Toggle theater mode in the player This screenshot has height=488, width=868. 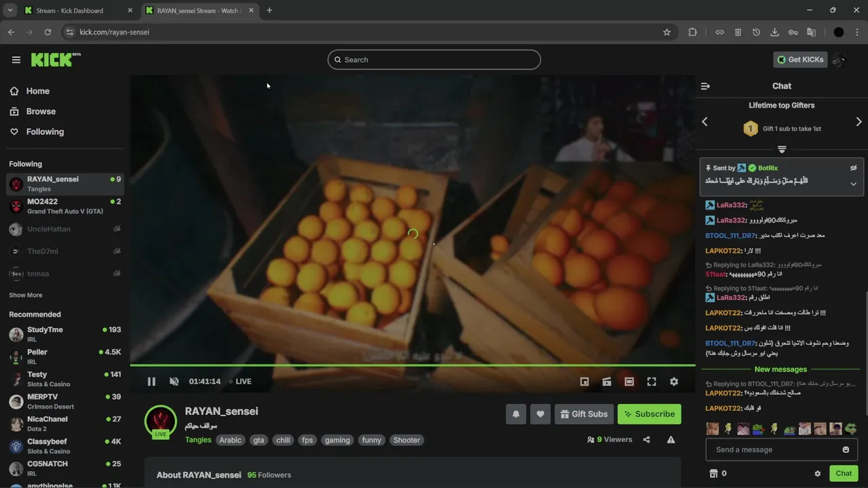pyautogui.click(x=629, y=382)
